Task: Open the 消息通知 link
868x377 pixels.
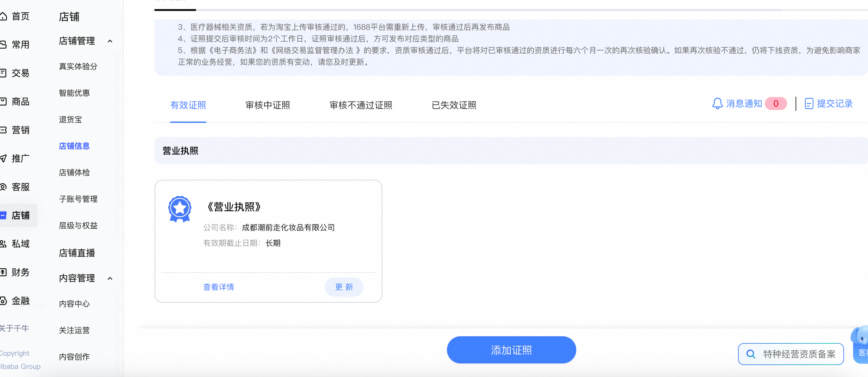Action: [x=744, y=103]
